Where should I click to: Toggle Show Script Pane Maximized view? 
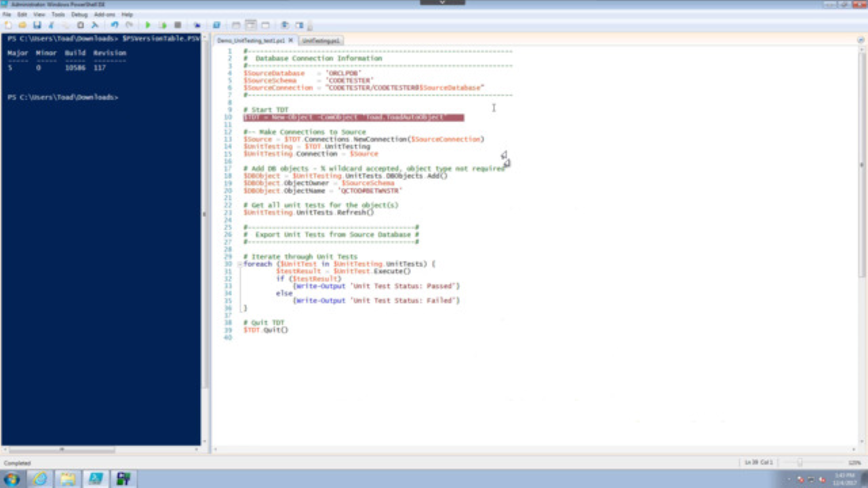pos(264,25)
